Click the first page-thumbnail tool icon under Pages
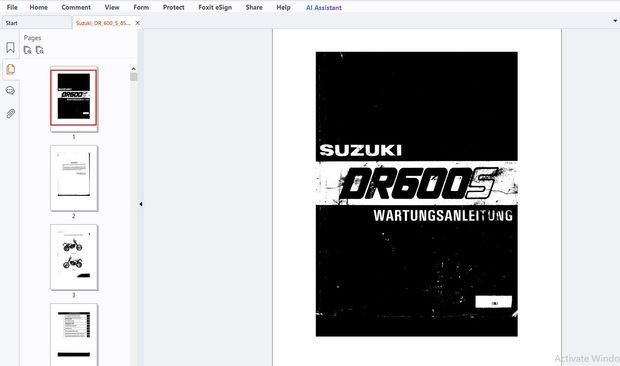This screenshot has width=620, height=366. (x=28, y=50)
